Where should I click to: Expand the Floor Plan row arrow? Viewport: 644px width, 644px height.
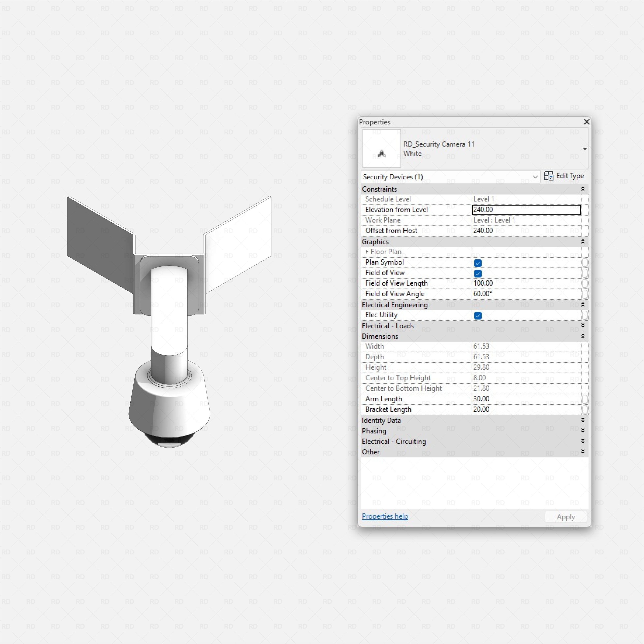367,252
